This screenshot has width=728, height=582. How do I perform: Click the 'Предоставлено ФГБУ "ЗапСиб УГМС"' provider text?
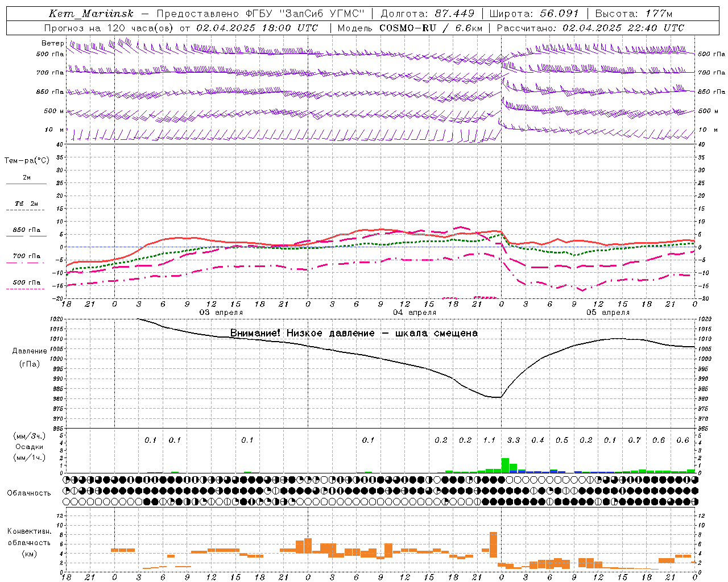(x=260, y=14)
